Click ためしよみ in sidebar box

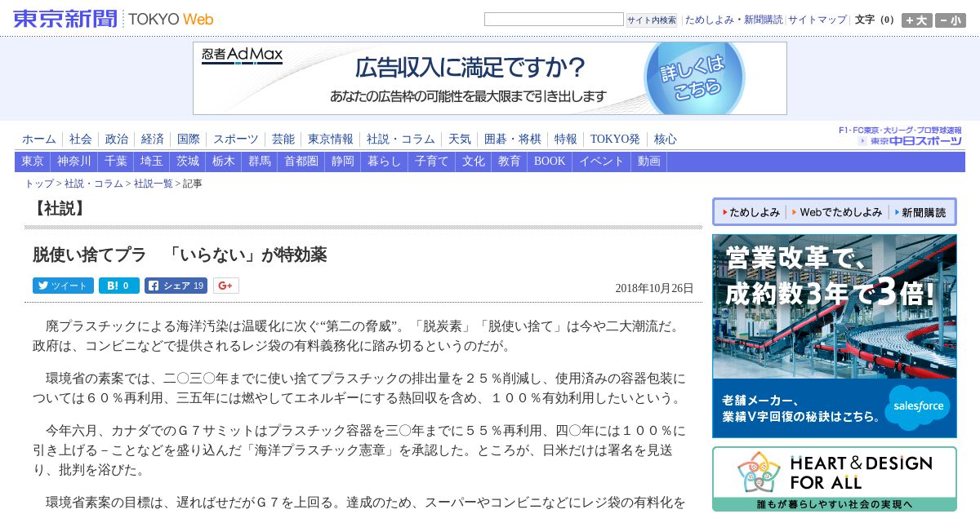click(750, 212)
